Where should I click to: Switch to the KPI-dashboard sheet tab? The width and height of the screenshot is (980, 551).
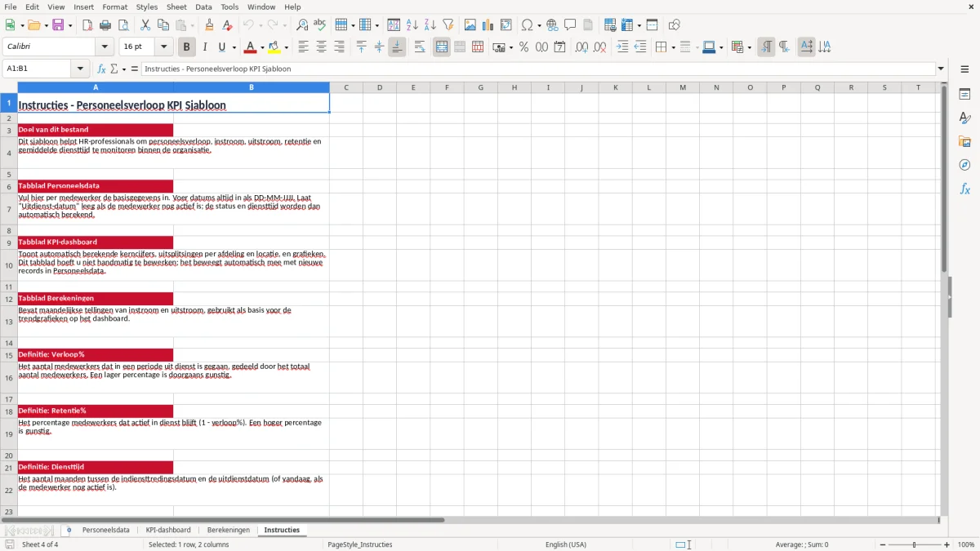168,530
